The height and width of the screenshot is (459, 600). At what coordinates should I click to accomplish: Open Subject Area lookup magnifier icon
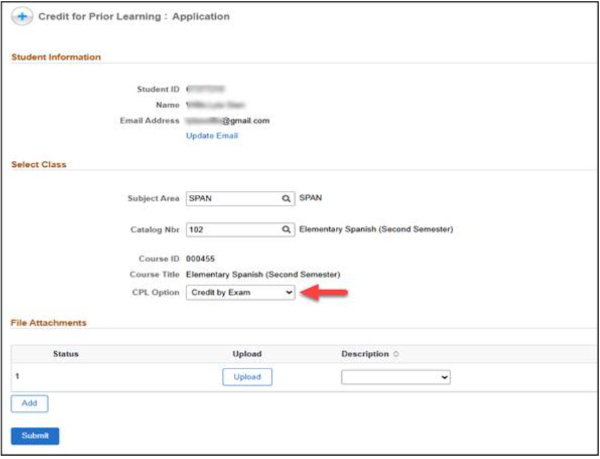286,198
